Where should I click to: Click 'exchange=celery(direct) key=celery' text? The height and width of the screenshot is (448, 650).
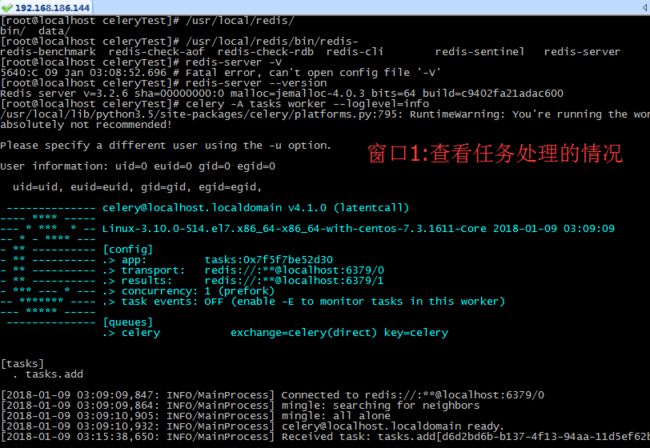339,332
